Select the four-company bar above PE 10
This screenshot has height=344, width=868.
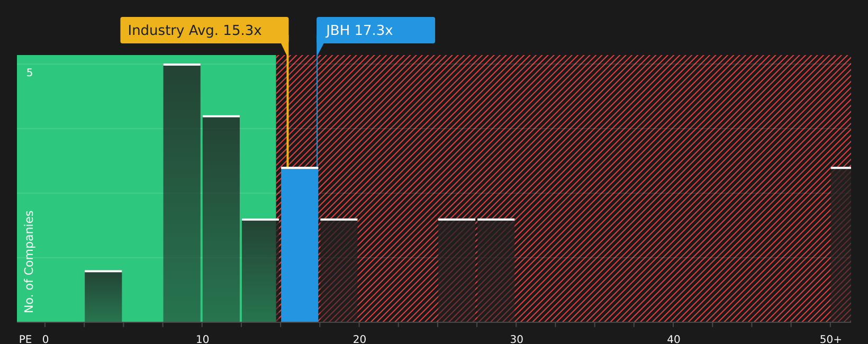pyautogui.click(x=221, y=219)
